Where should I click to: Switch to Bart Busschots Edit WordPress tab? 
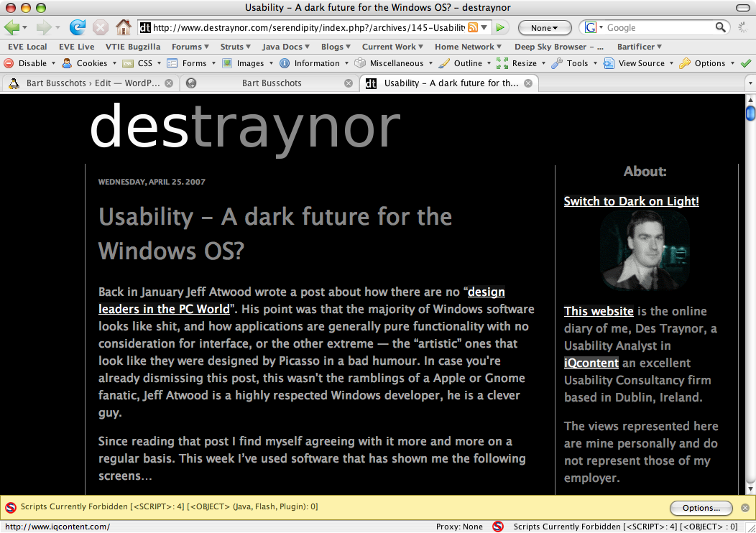90,83
